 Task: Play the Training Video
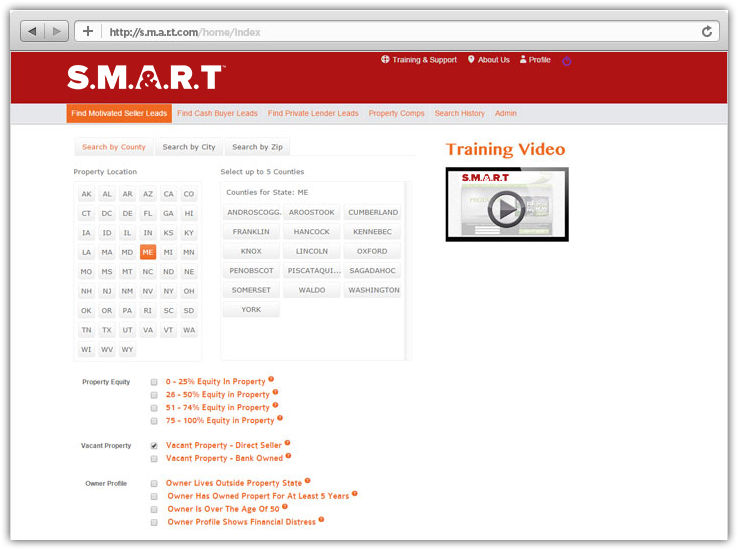(506, 207)
